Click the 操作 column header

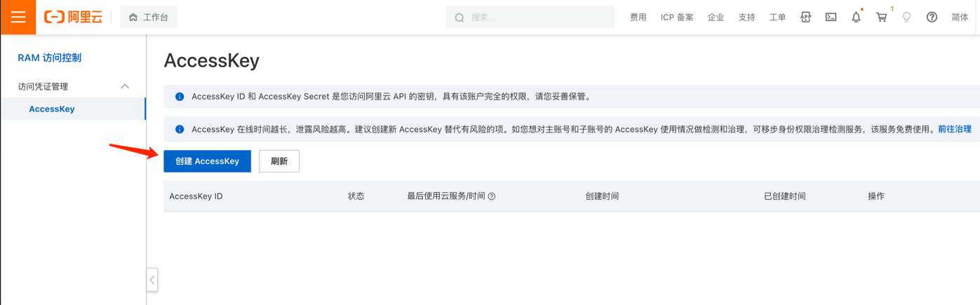pos(876,196)
